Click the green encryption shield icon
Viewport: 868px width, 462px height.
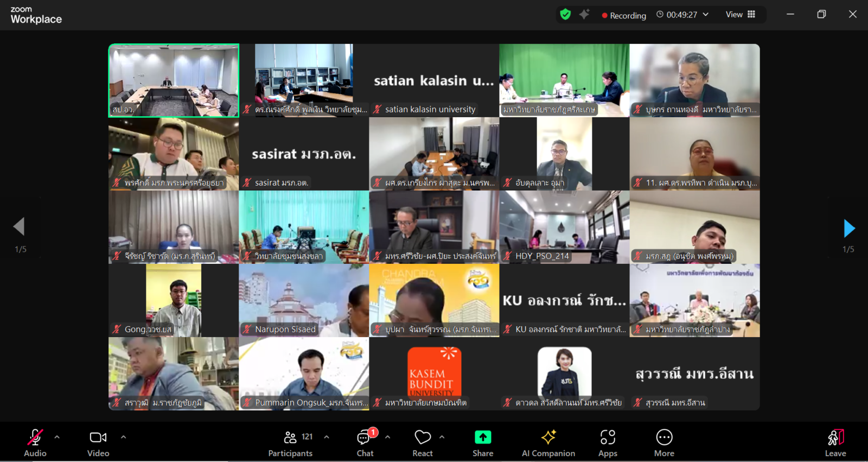[x=565, y=15]
